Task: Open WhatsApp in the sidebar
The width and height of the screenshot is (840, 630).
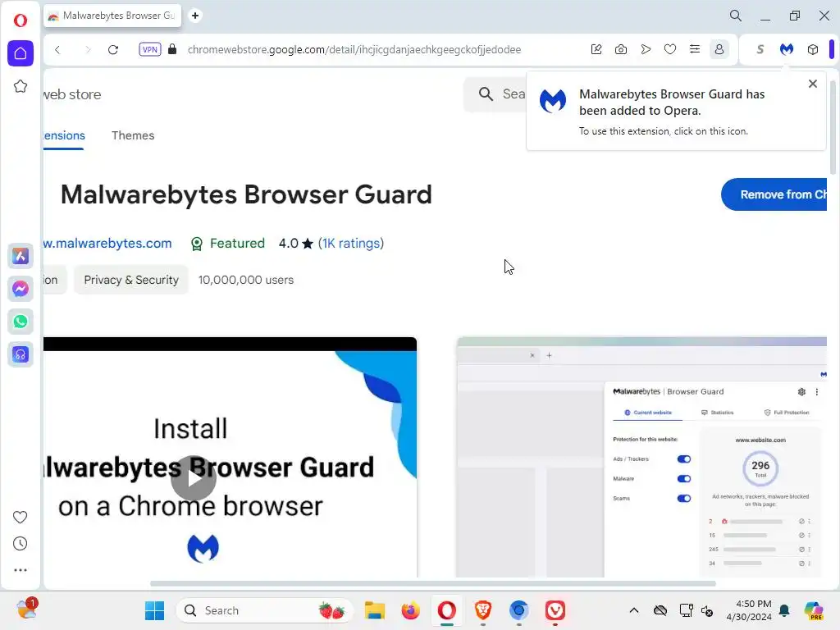Action: tap(21, 322)
